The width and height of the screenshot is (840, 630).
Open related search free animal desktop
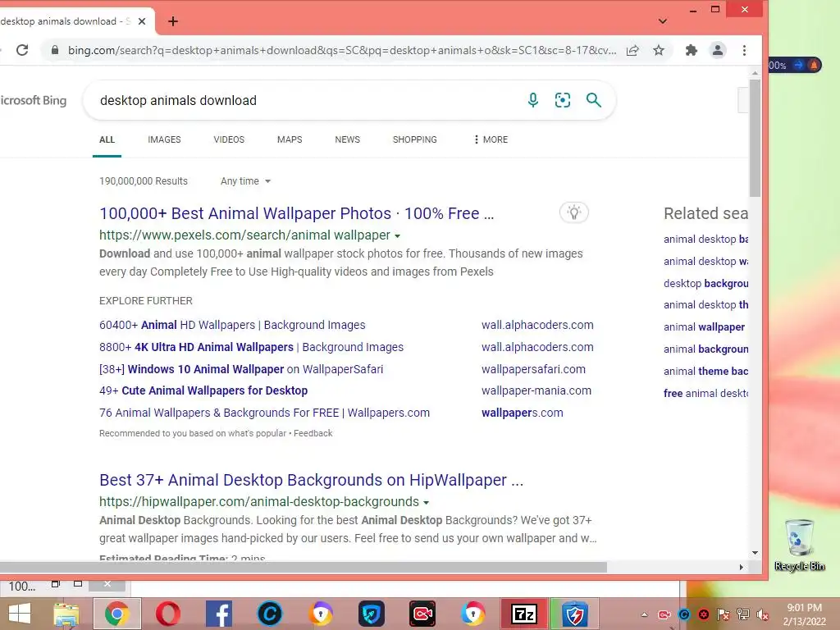[x=705, y=393]
